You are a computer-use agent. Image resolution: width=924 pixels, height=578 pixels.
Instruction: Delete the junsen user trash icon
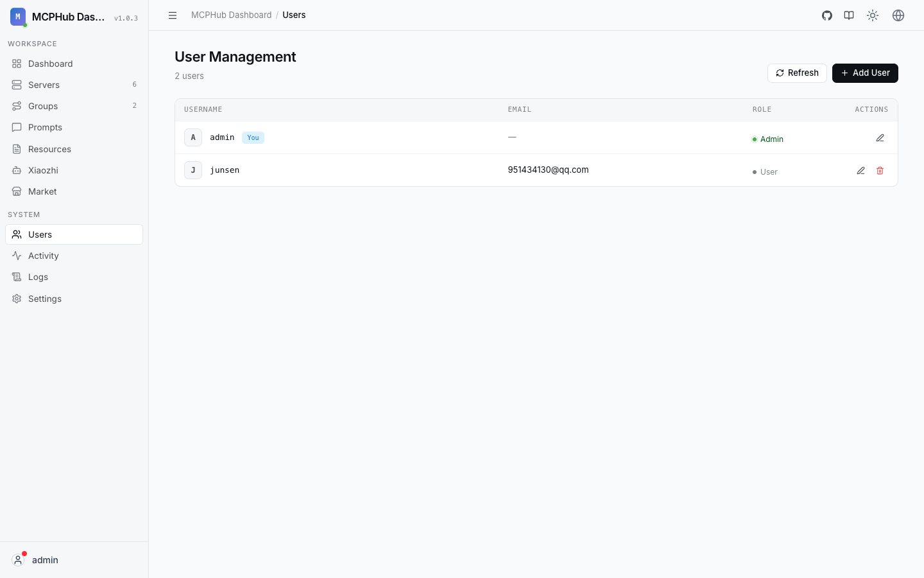(880, 171)
